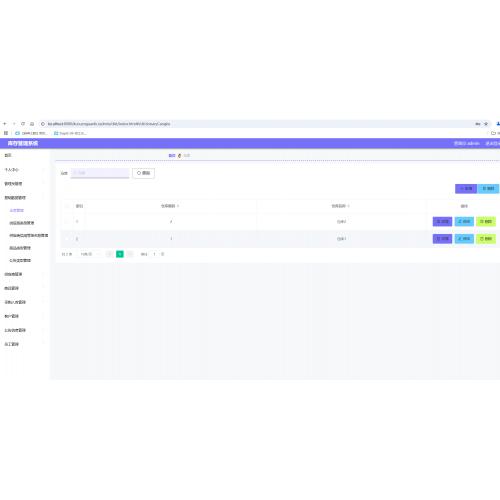This screenshot has height=500, width=500.
Task: Open the apps grid in the bookmarks bar
Action: [x=6, y=133]
